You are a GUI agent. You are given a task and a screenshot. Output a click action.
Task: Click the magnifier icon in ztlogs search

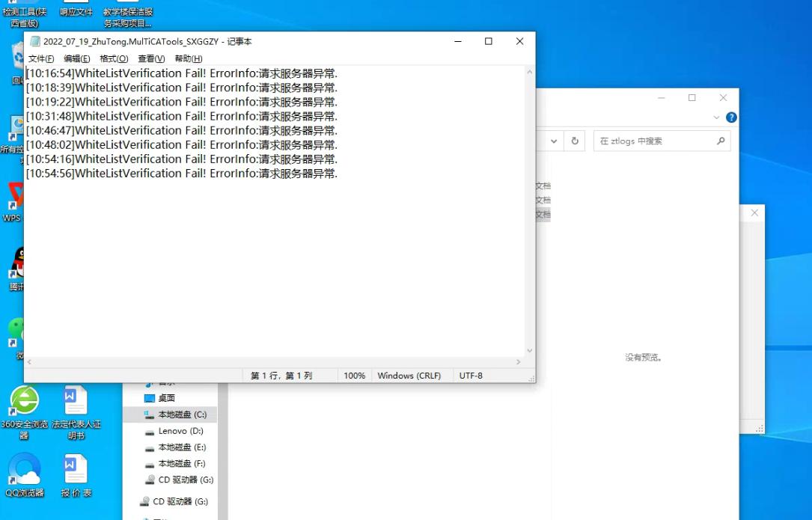721,141
